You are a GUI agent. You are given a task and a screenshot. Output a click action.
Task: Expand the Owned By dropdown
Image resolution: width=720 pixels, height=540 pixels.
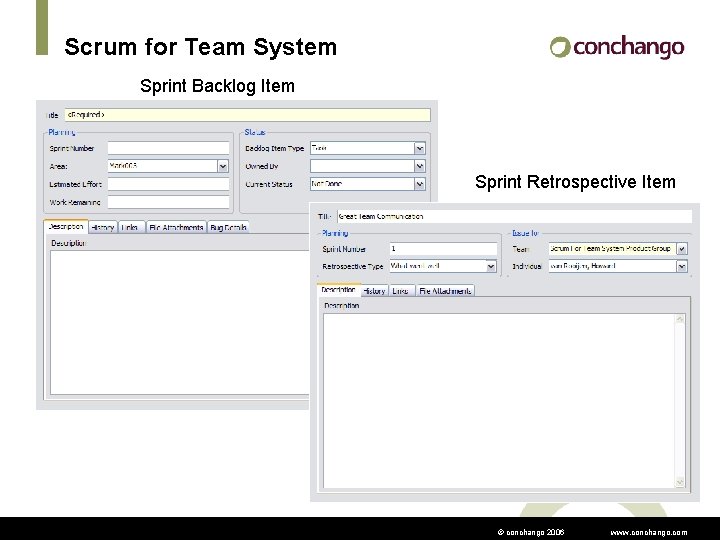pos(419,166)
